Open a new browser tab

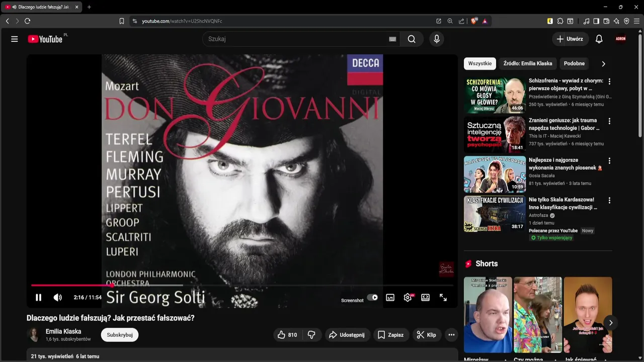tap(89, 7)
